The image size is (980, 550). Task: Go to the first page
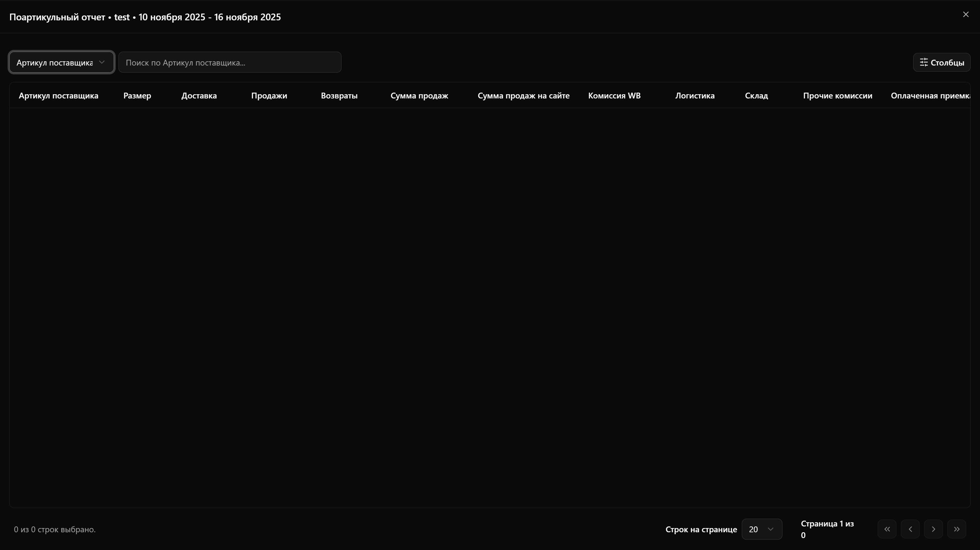coord(887,529)
